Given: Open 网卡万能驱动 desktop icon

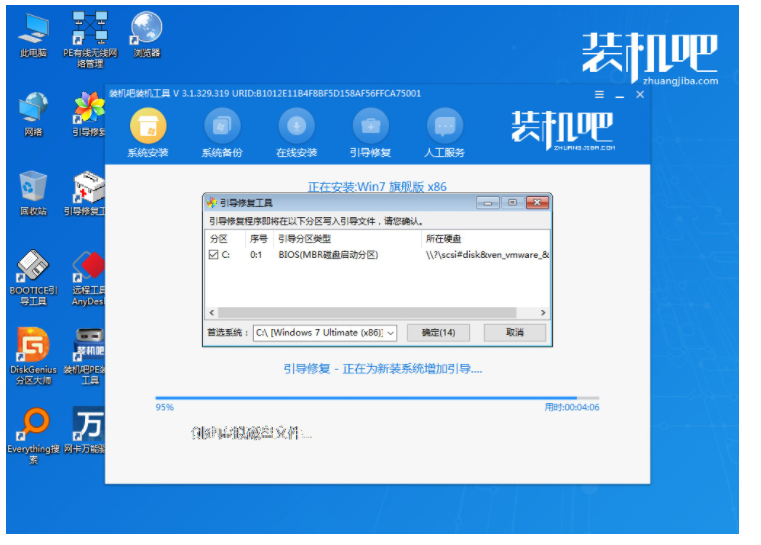Looking at the screenshot, I should click(x=85, y=430).
